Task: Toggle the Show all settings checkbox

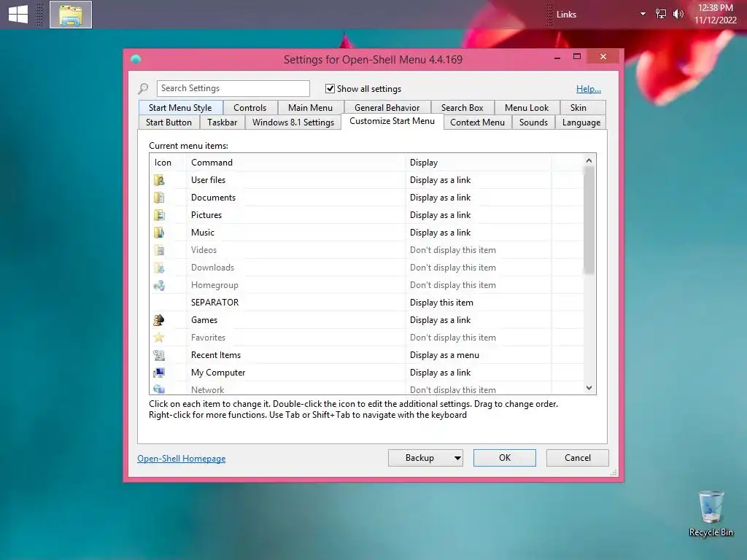Action: tap(330, 88)
